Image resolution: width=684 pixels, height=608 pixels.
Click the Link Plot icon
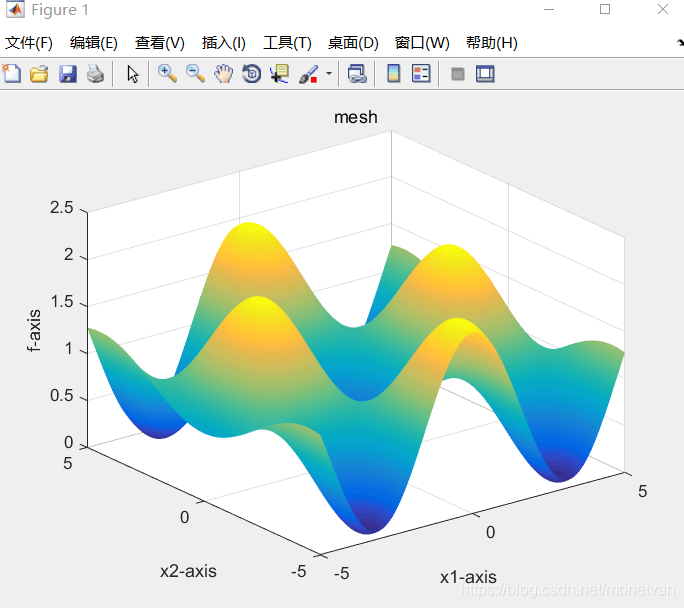click(x=357, y=74)
